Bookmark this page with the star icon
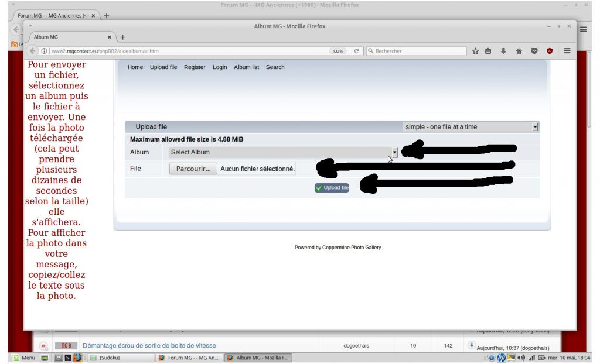 (x=475, y=51)
